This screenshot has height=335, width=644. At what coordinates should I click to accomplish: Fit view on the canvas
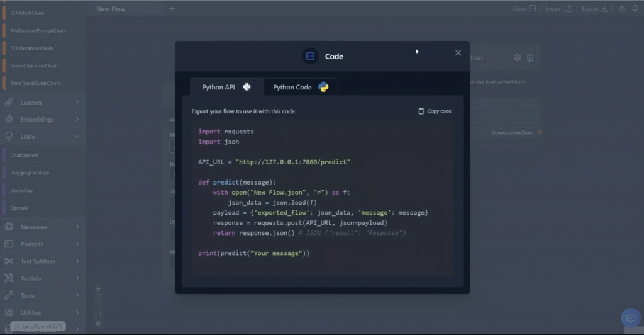[98, 312]
